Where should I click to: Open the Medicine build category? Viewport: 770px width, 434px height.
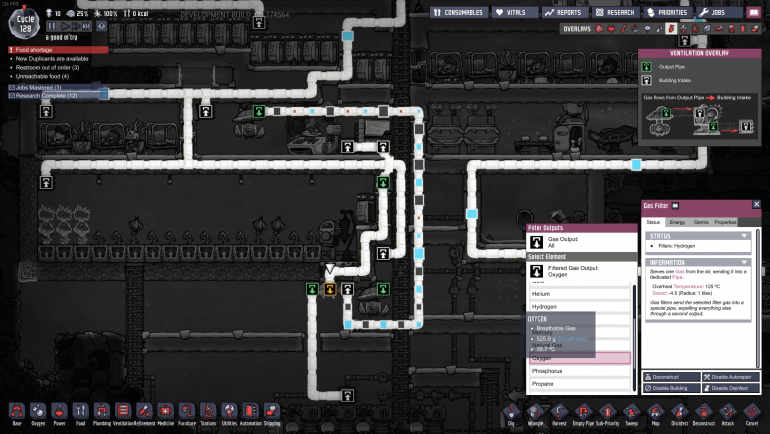click(x=165, y=414)
